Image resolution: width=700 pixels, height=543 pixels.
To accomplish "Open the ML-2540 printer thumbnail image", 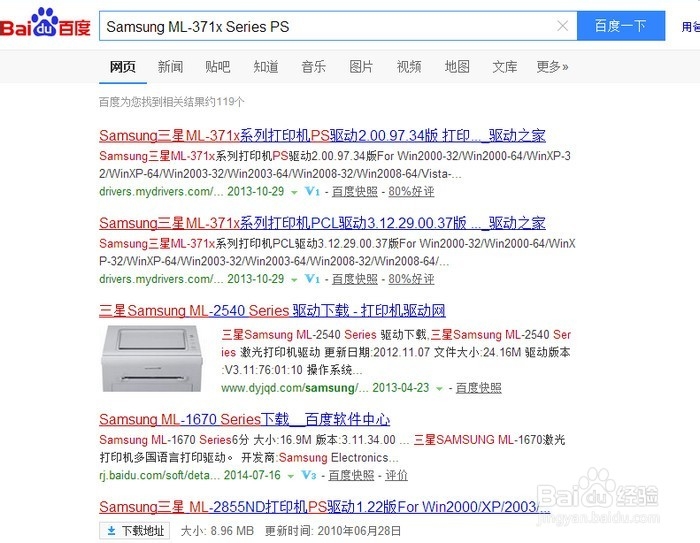I will pos(151,358).
